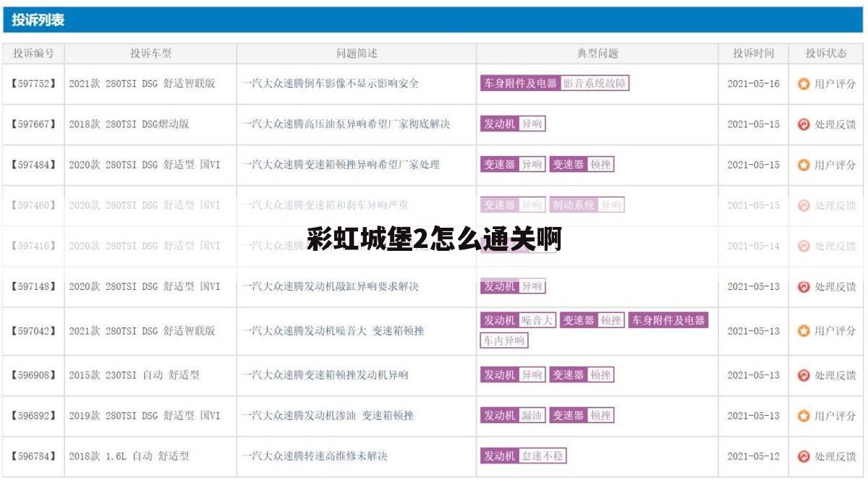Select complaint number 【596908】
Image resolution: width=868 pixels, height=480 pixels.
click(x=33, y=375)
